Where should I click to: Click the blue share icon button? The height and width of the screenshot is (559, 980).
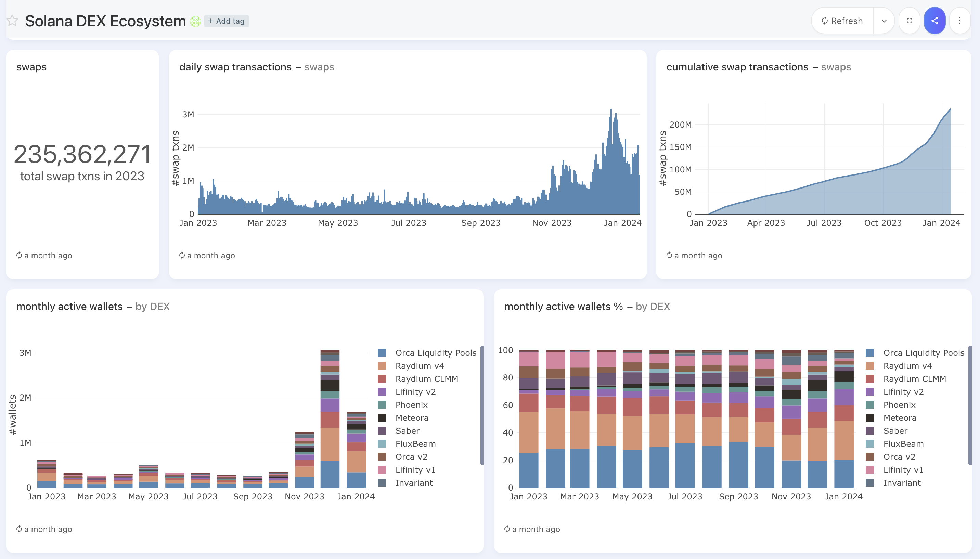(934, 21)
